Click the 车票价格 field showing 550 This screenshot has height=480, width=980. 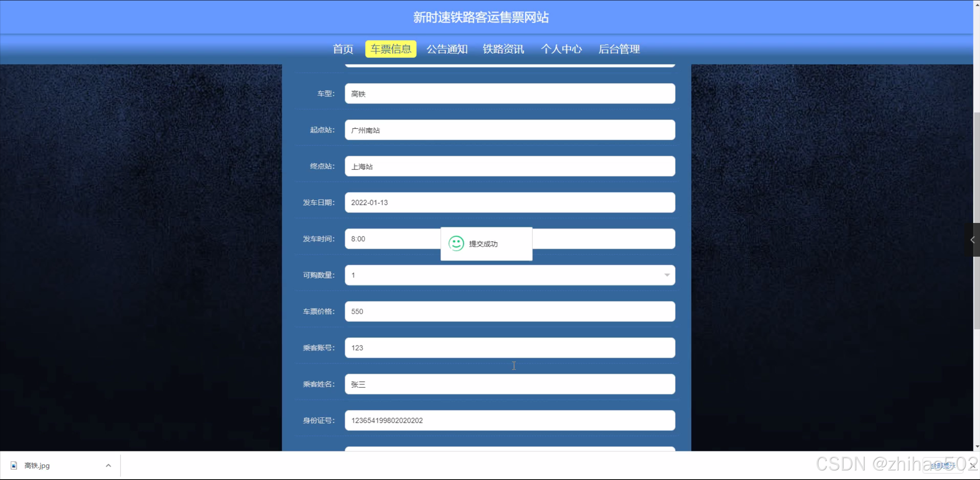(509, 311)
